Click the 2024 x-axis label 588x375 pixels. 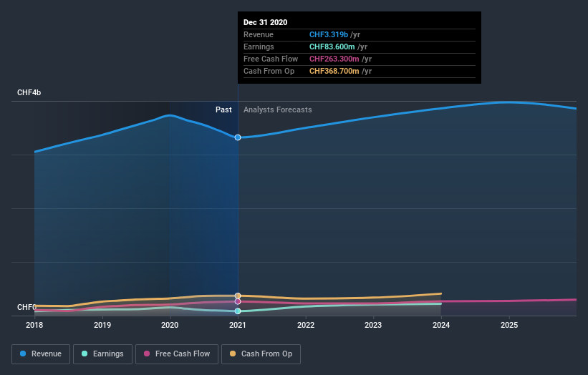(441, 325)
